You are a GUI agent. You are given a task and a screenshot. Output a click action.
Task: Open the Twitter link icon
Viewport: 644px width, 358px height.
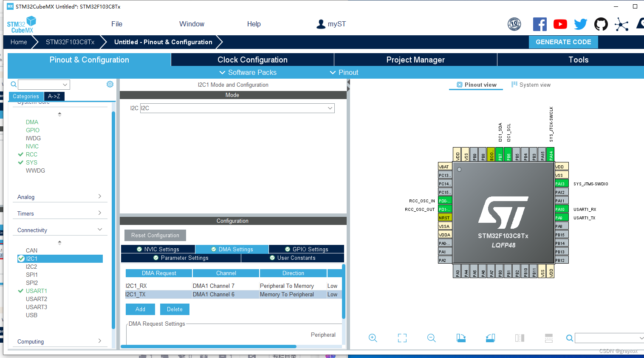pyautogui.click(x=581, y=24)
